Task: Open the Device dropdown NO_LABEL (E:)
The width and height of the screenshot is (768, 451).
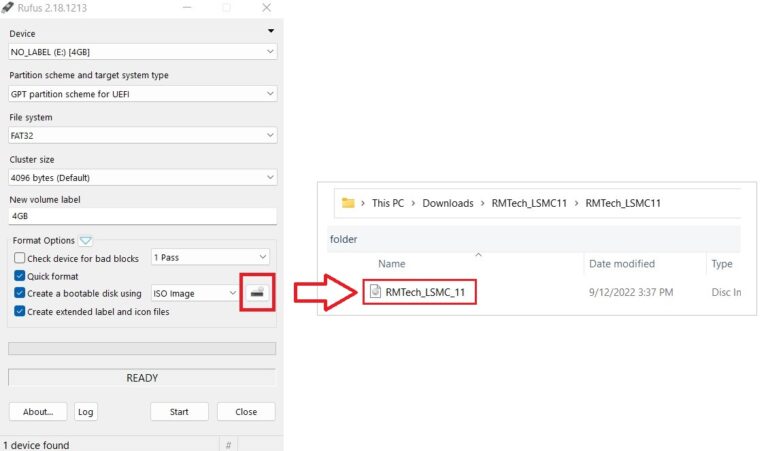Action: click(143, 52)
